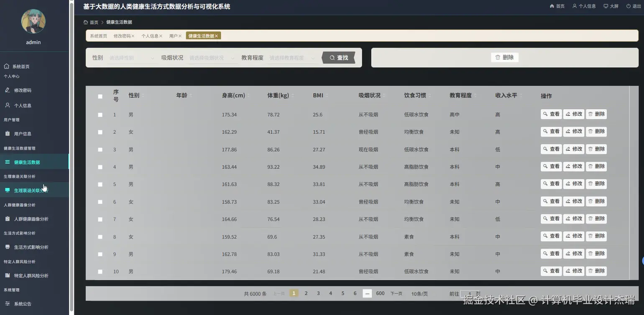
Task: Click the clipboard icon beside 用户信息
Action: 7,134
